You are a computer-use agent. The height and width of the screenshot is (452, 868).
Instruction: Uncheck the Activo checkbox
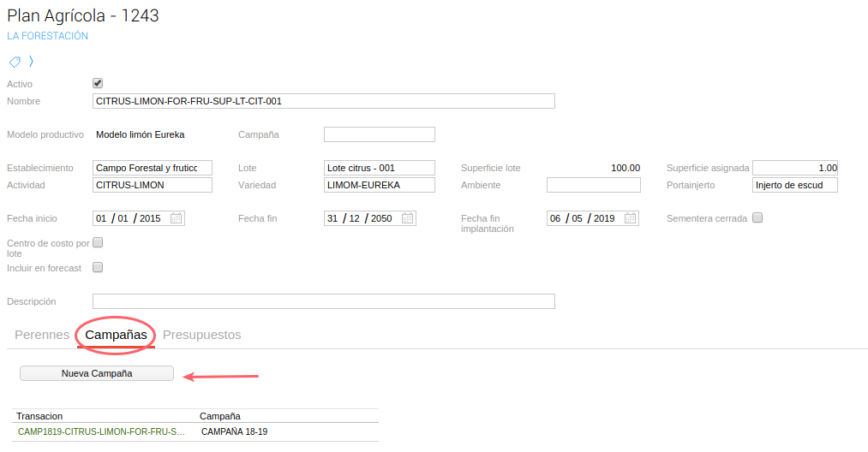98,84
